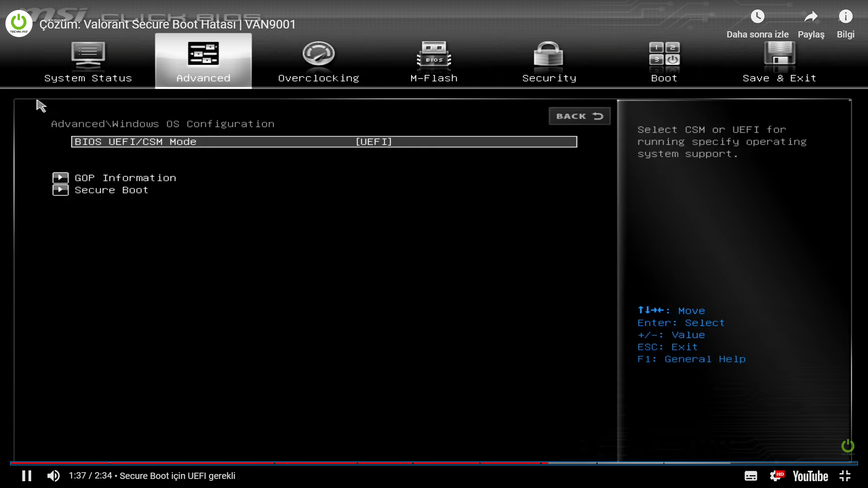Mute the video volume

(53, 476)
